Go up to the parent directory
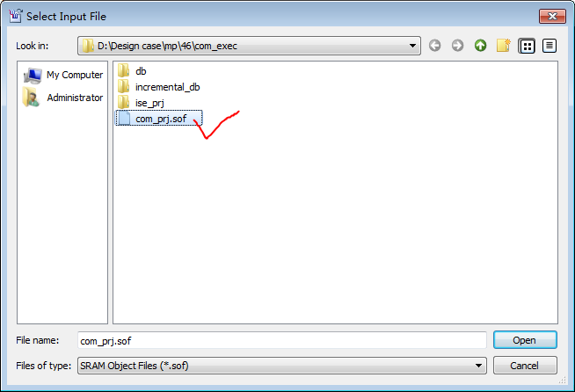575x392 pixels. click(x=480, y=46)
